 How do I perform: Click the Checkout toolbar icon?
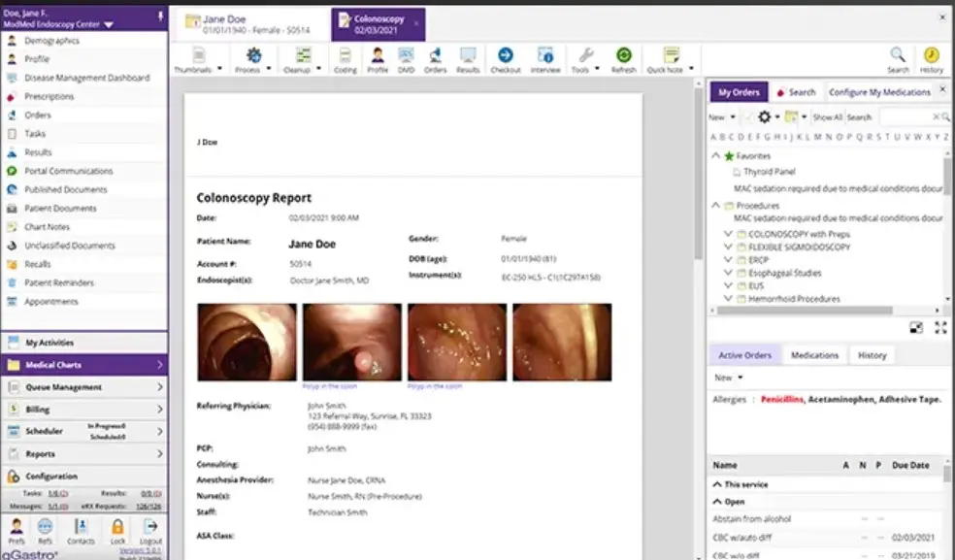[x=506, y=58]
